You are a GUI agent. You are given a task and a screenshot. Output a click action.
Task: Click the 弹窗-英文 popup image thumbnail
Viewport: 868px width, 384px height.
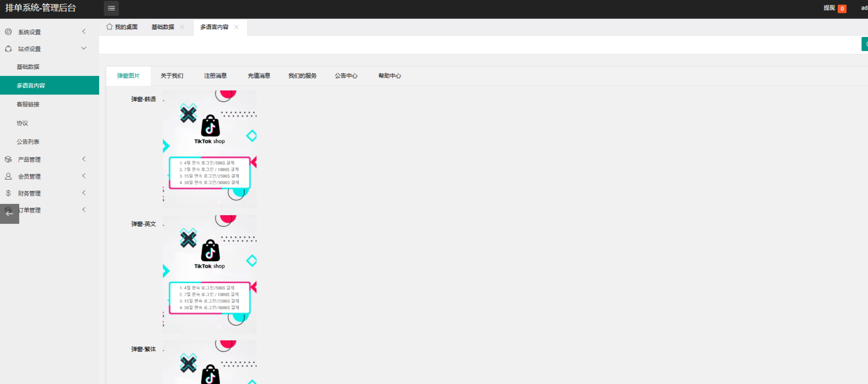point(210,274)
